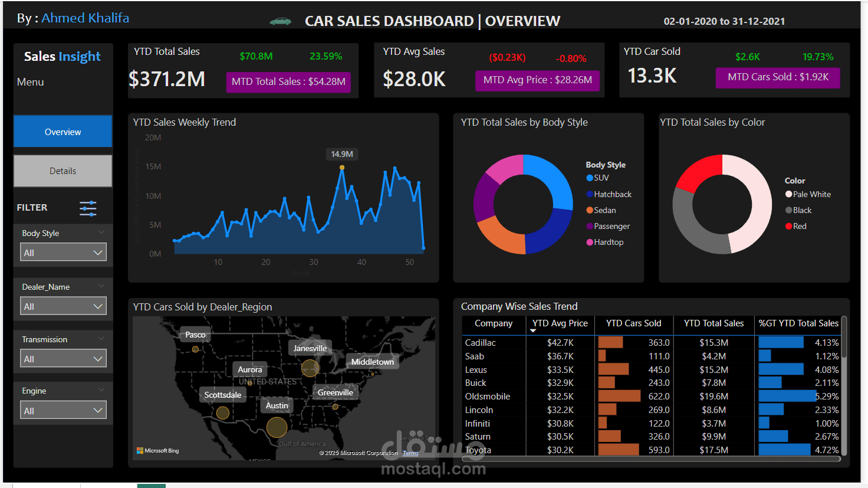Select the Austin bubble on the map

pos(277,427)
